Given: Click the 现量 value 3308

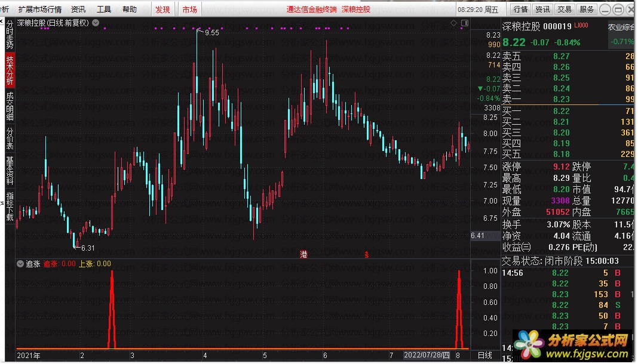Looking at the screenshot, I should coord(560,200).
